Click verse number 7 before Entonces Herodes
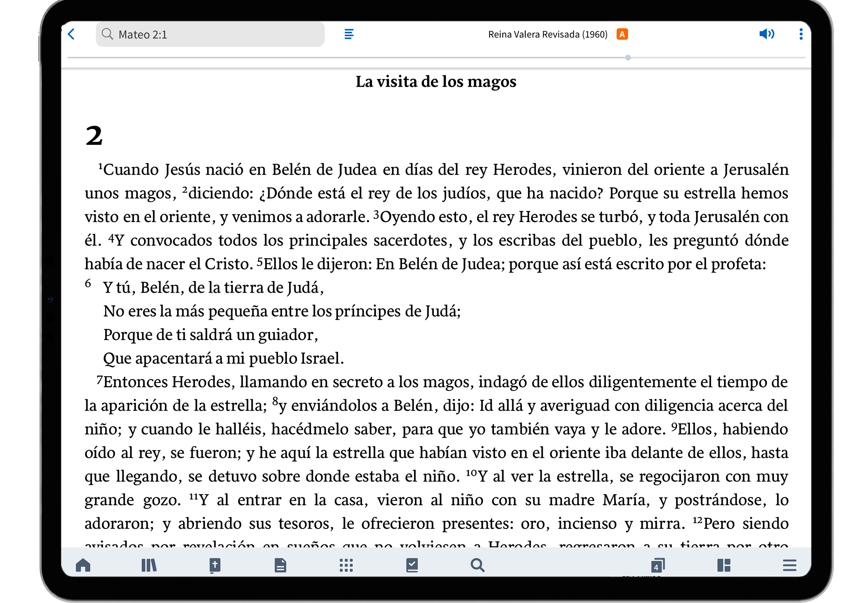 100,379
